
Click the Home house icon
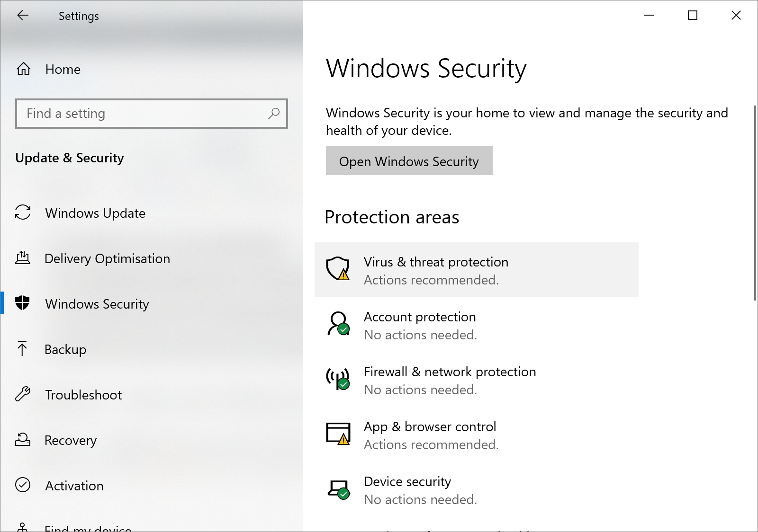[x=24, y=69]
